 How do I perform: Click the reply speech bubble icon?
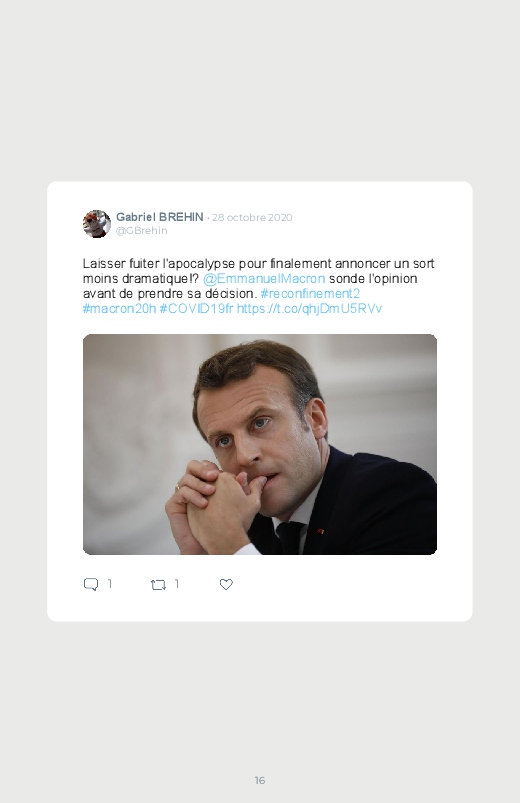click(x=91, y=584)
